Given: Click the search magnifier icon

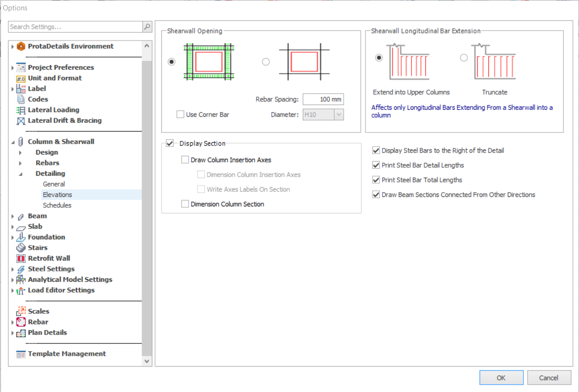Looking at the screenshot, I should pos(147,27).
